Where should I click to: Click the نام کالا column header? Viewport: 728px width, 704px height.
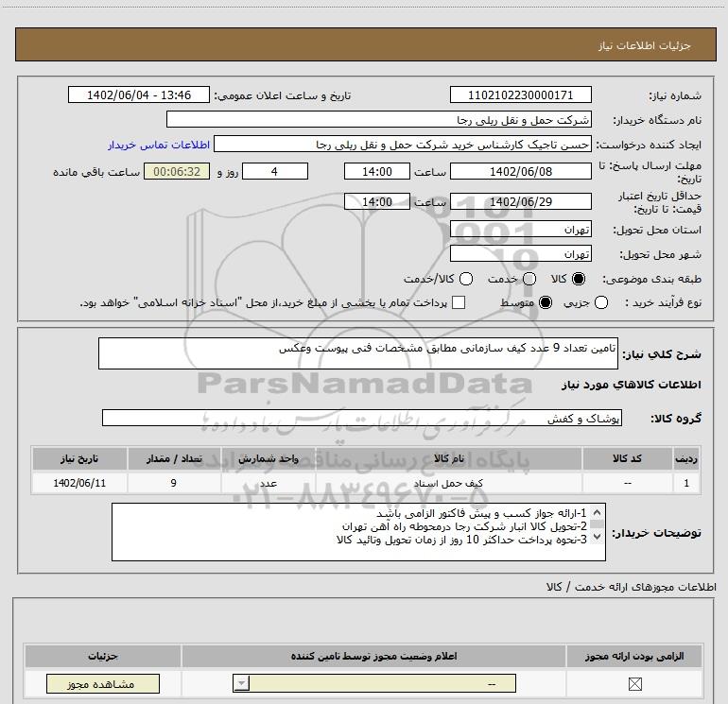[x=448, y=458]
